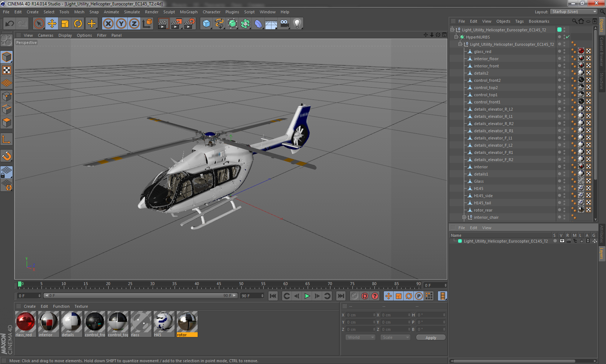Add a HyperNURBS generator object
The height and width of the screenshot is (364, 606).
click(232, 24)
